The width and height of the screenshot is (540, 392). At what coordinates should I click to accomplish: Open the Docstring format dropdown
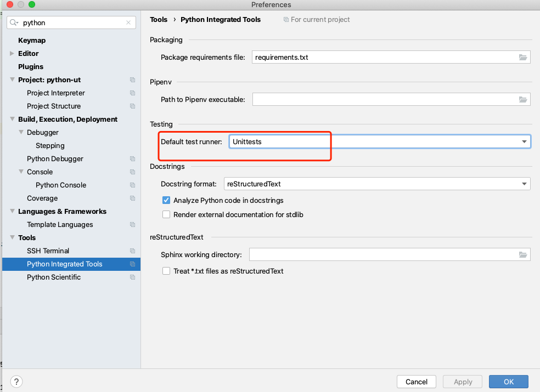click(524, 184)
